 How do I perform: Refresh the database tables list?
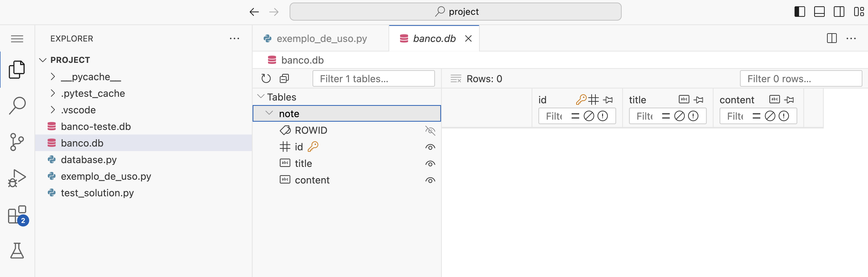pos(266,79)
